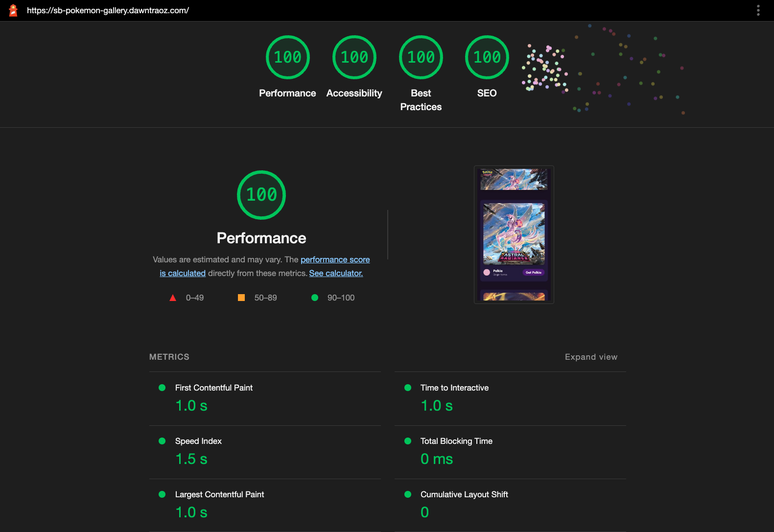774x532 pixels.
Task: Jump to the SEO score gauge
Action: [x=487, y=57]
